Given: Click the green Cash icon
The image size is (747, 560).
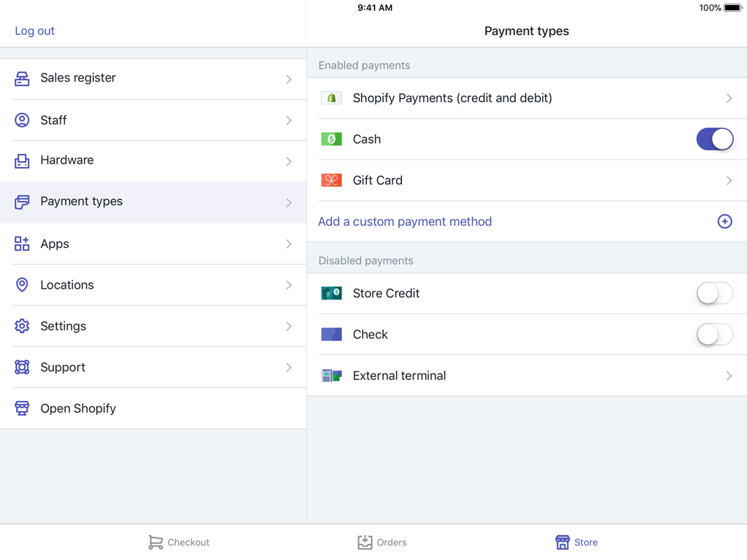Looking at the screenshot, I should pyautogui.click(x=332, y=139).
